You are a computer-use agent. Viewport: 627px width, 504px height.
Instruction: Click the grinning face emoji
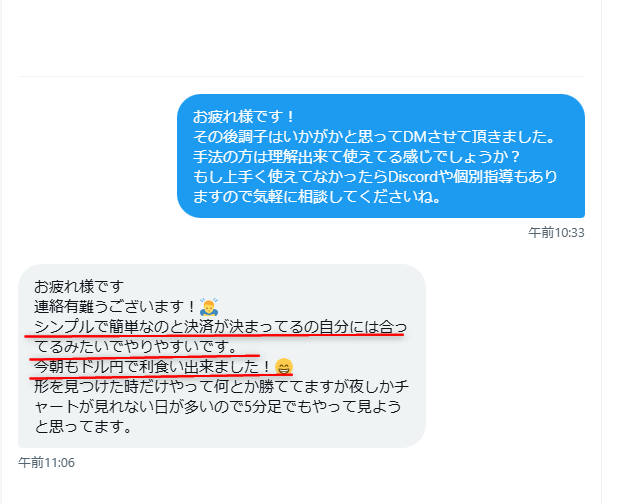click(284, 367)
